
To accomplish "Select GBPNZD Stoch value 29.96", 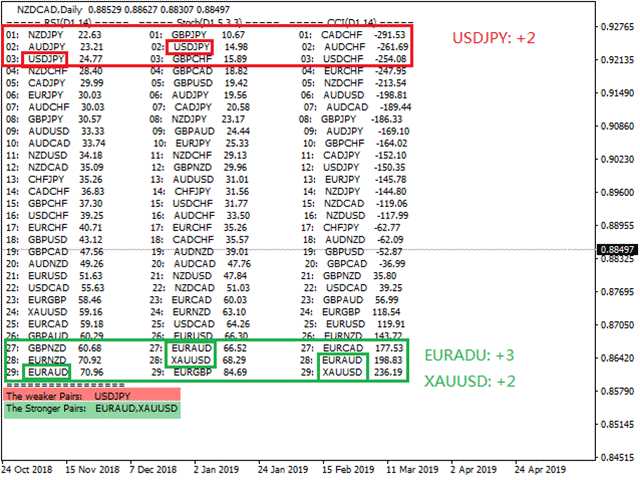I will coord(235,167).
